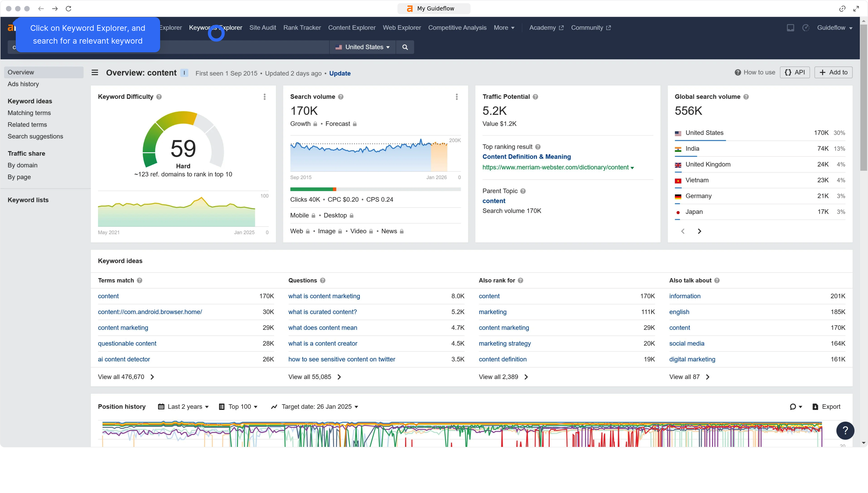
Task: Click the search magnifier icon in the keyword bar
Action: (x=405, y=47)
